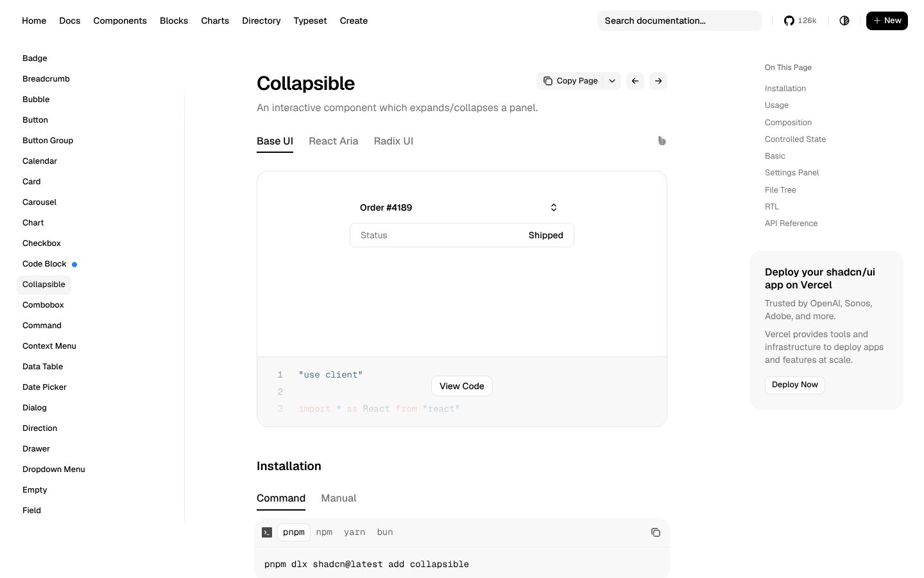The height and width of the screenshot is (578, 924).
Task: Switch to the Radix UI tab
Action: [393, 141]
